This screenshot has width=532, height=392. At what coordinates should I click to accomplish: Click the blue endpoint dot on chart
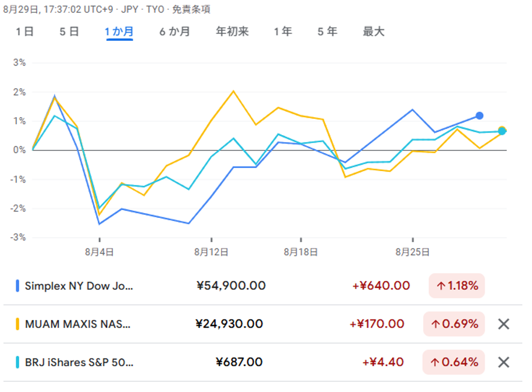[479, 115]
